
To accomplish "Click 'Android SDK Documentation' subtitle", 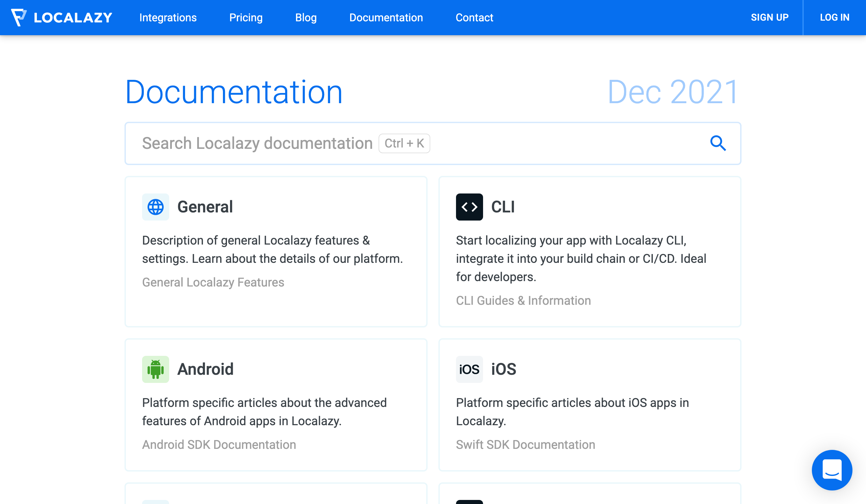I will pyautogui.click(x=219, y=445).
